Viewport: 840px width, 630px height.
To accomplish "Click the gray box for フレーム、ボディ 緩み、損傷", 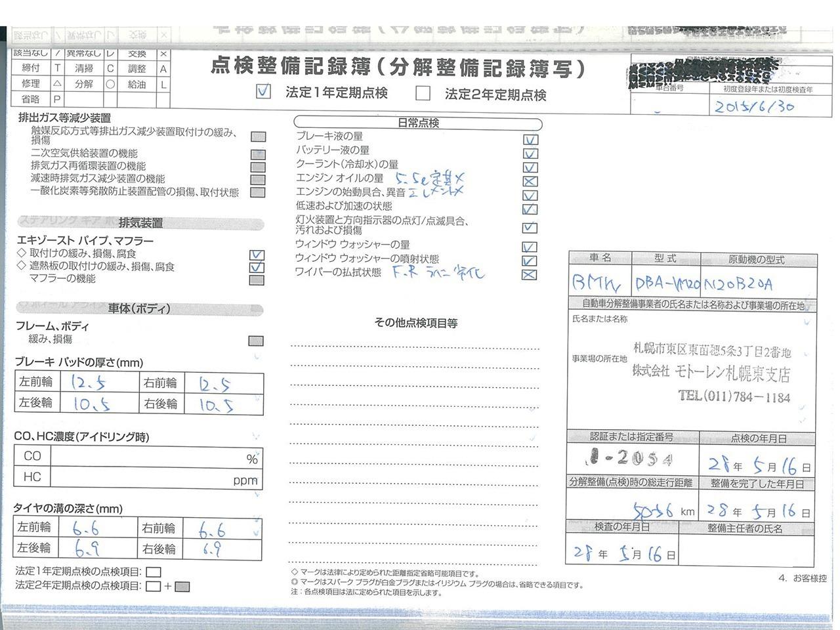I will (256, 341).
